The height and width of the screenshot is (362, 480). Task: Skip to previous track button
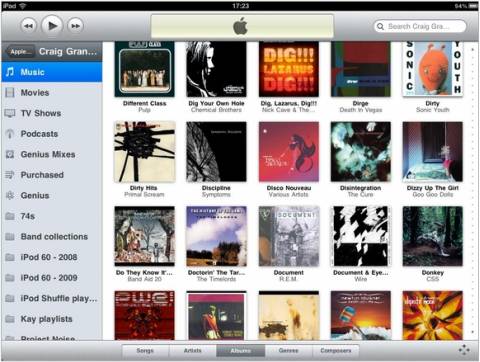point(28,26)
